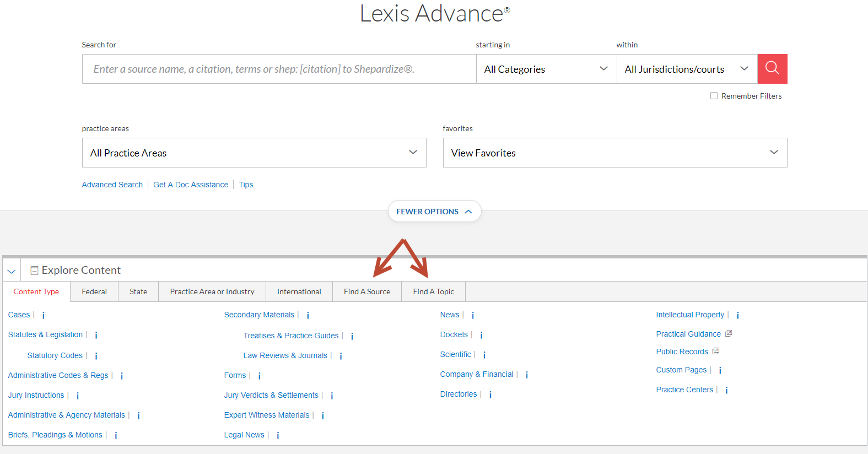Image resolution: width=868 pixels, height=454 pixels.
Task: Open the Jury Instructions link
Action: 36,395
